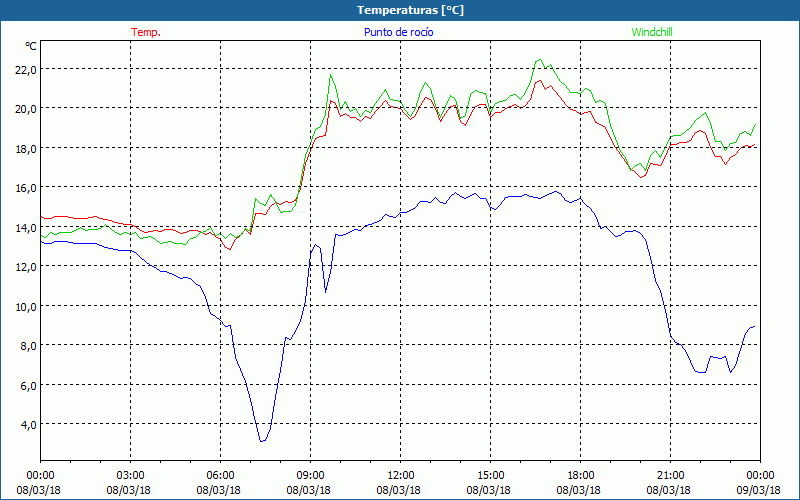Click the '°C' axis unit label
Image resolution: width=800 pixels, height=500 pixels.
click(31, 46)
